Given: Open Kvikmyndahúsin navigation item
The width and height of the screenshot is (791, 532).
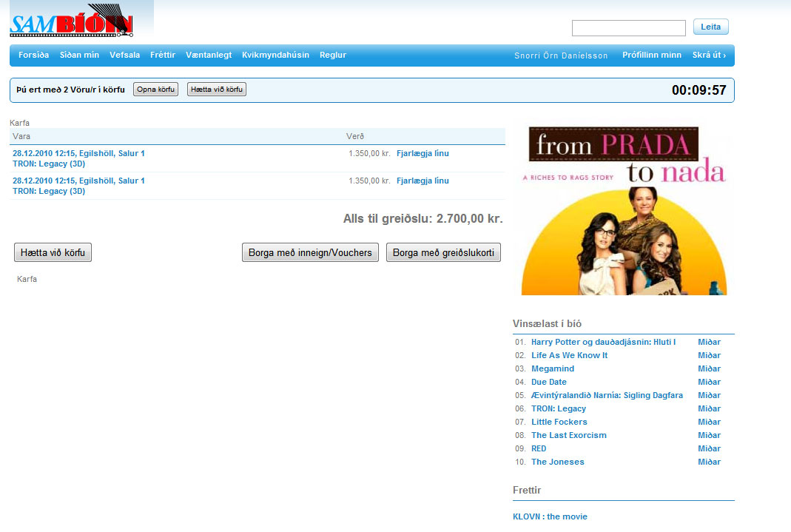Looking at the screenshot, I should 275,55.
